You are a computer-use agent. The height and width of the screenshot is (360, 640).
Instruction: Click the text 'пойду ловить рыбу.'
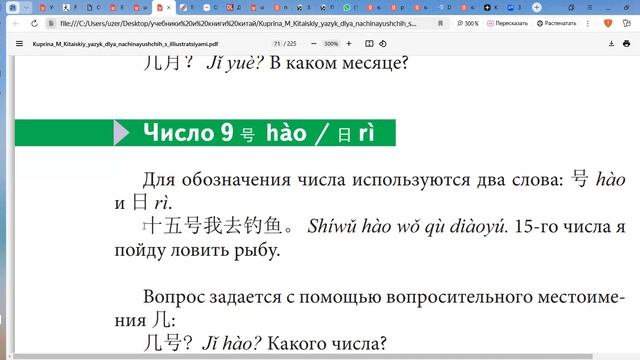click(x=197, y=250)
